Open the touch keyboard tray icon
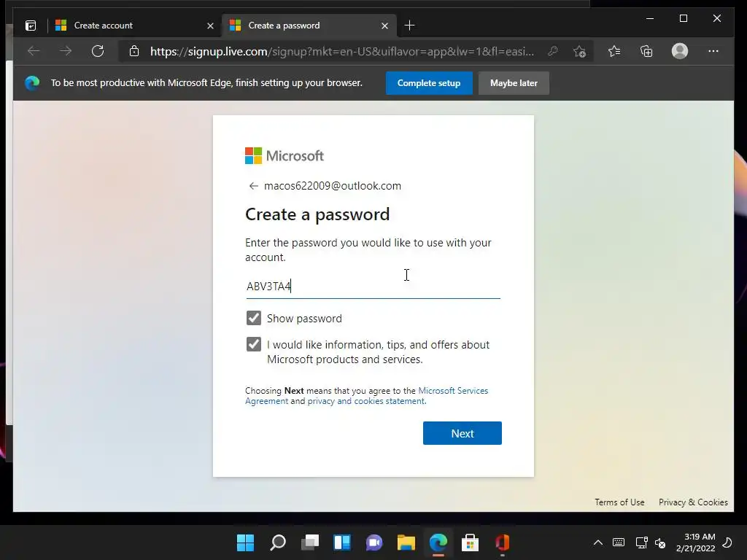Image resolution: width=747 pixels, height=560 pixels. pos(619,542)
